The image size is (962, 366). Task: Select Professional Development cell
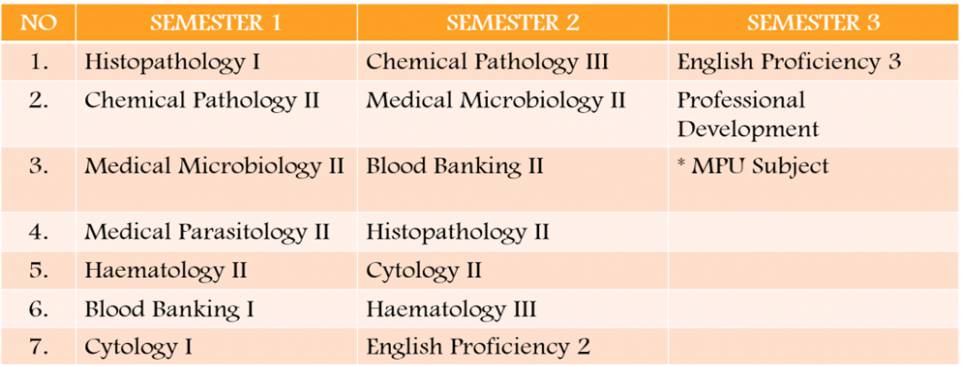click(x=814, y=114)
